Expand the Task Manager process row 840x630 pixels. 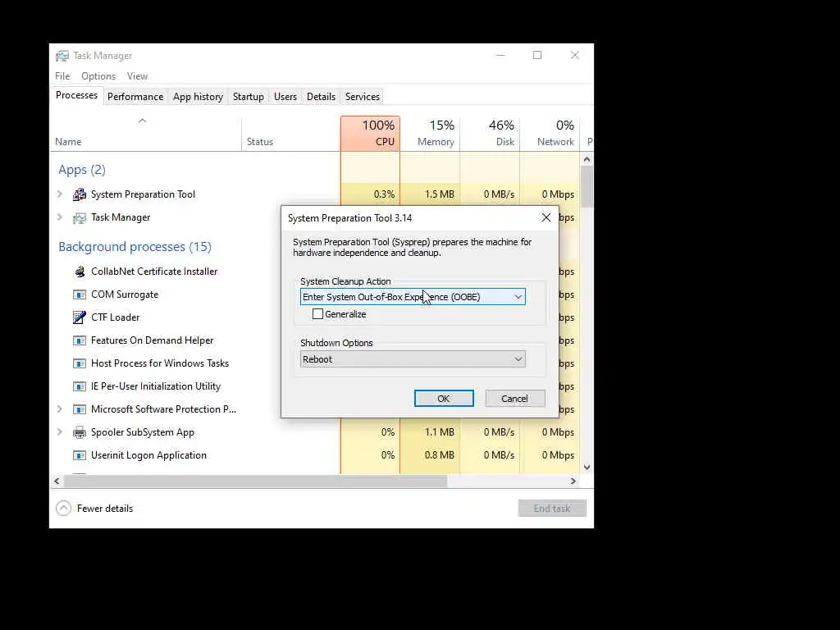[x=59, y=217]
